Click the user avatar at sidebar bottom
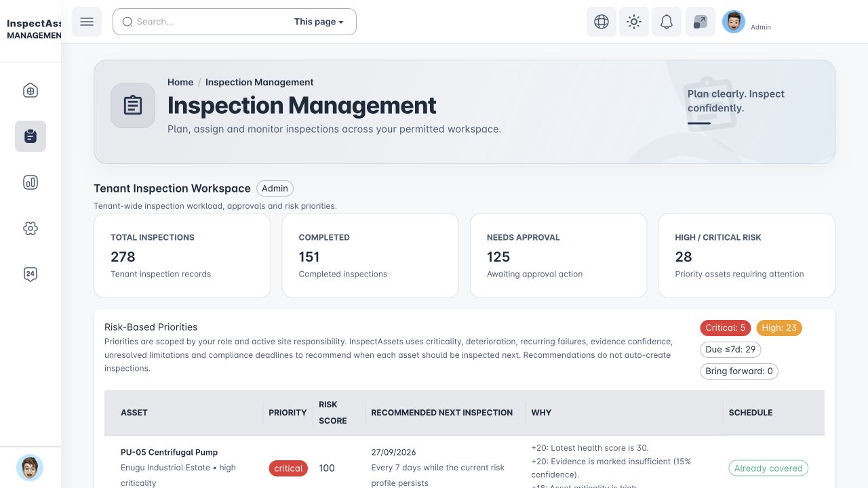 (30, 468)
